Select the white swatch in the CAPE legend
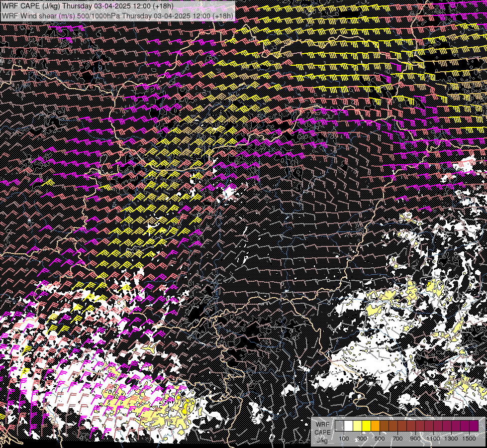The height and width of the screenshot is (448, 487). (x=349, y=426)
